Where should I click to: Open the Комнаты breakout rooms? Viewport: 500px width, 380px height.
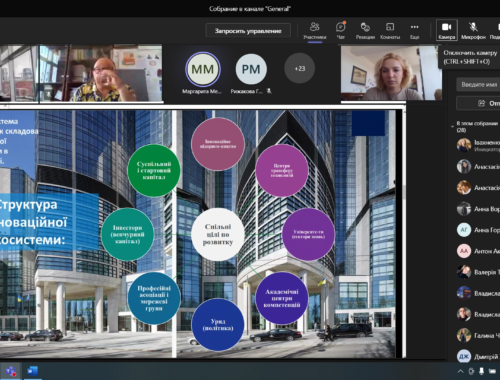pyautogui.click(x=390, y=30)
